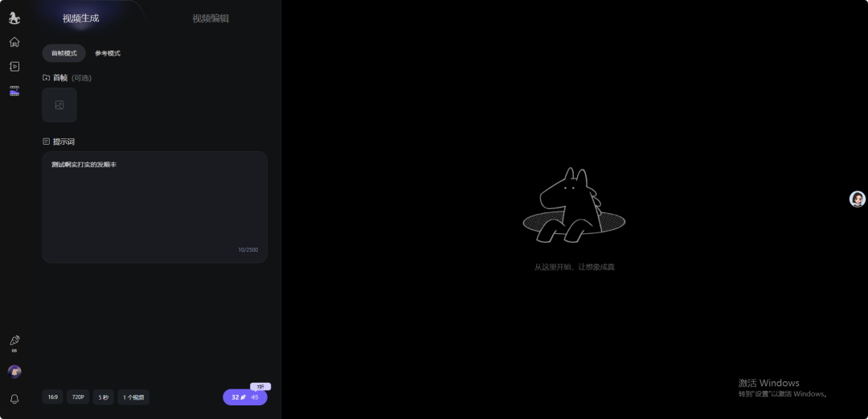Open the 720P resolution selector
The image size is (868, 419).
(x=78, y=397)
